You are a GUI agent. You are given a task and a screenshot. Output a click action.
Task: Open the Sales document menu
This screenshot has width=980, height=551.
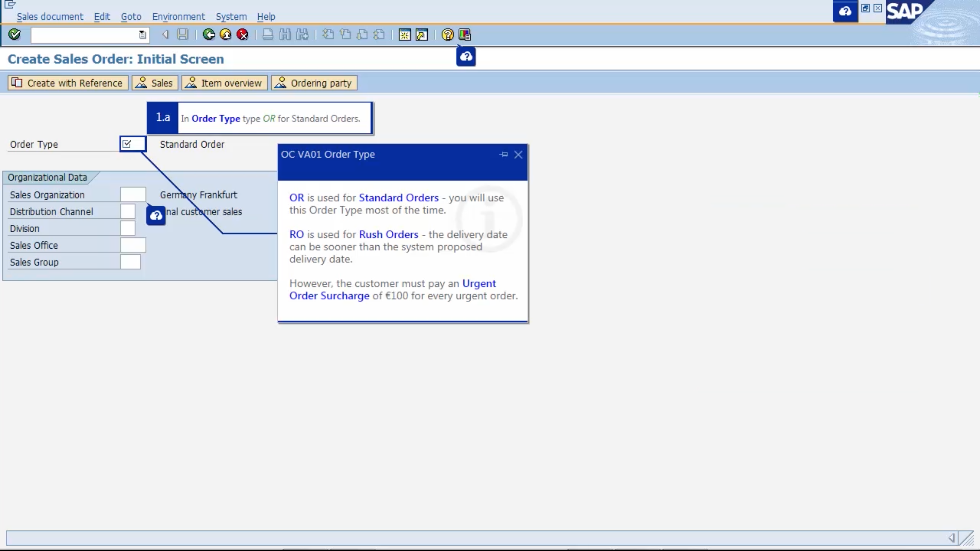click(x=50, y=17)
